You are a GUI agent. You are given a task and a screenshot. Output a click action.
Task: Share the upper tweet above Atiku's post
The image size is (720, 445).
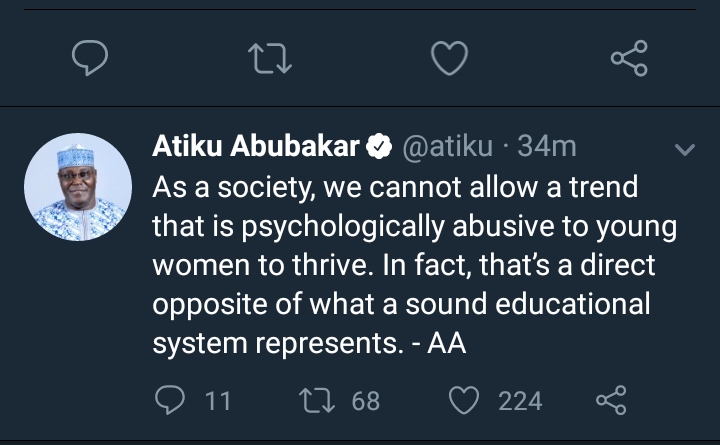tap(629, 59)
